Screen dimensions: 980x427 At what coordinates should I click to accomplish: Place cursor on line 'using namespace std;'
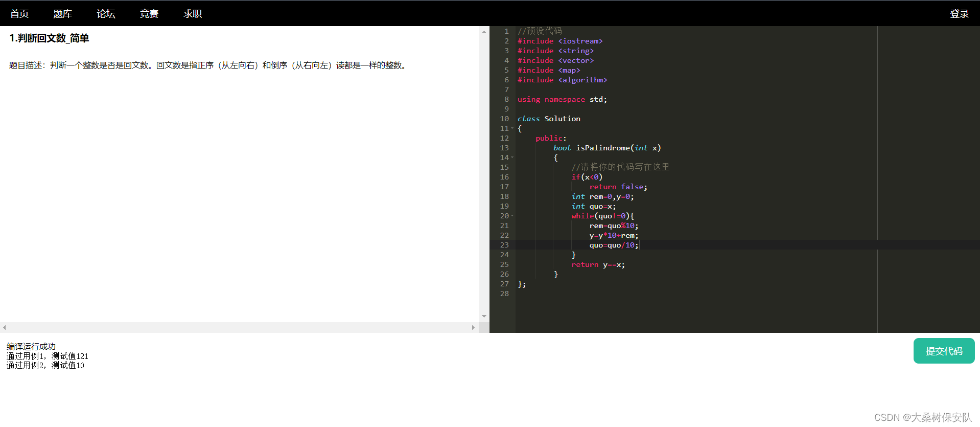pos(562,99)
